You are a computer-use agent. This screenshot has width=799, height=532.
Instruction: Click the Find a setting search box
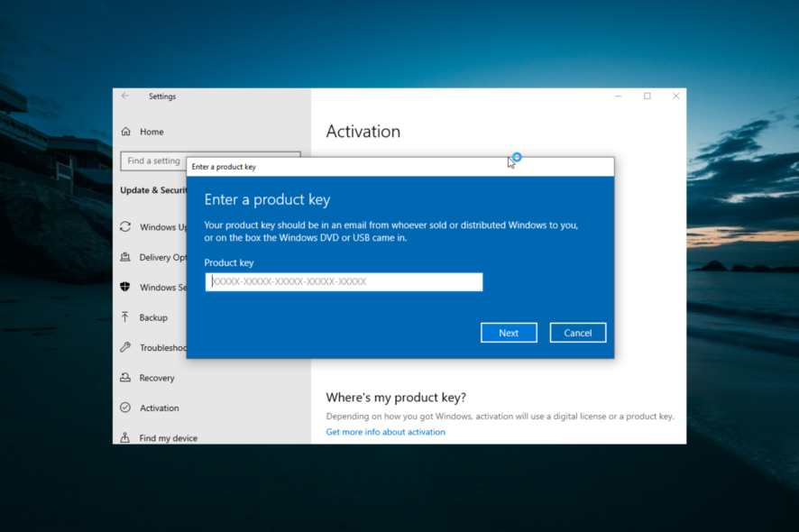[152, 161]
